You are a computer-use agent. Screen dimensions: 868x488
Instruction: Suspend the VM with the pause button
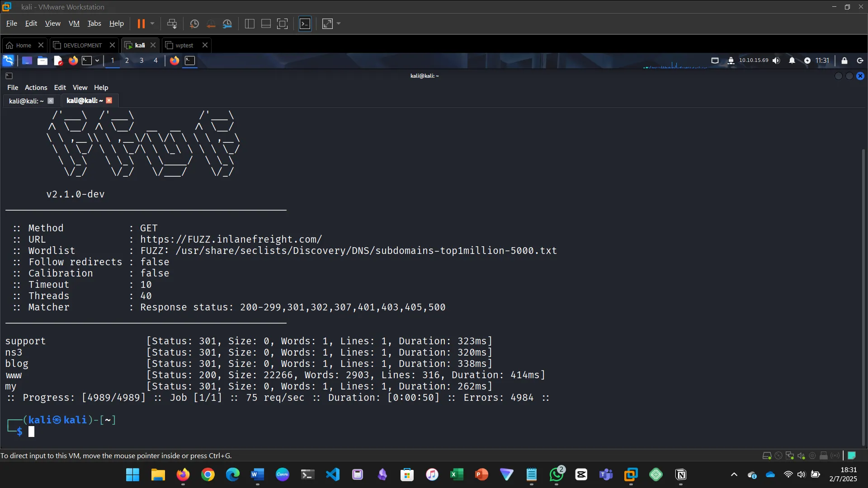click(x=141, y=23)
